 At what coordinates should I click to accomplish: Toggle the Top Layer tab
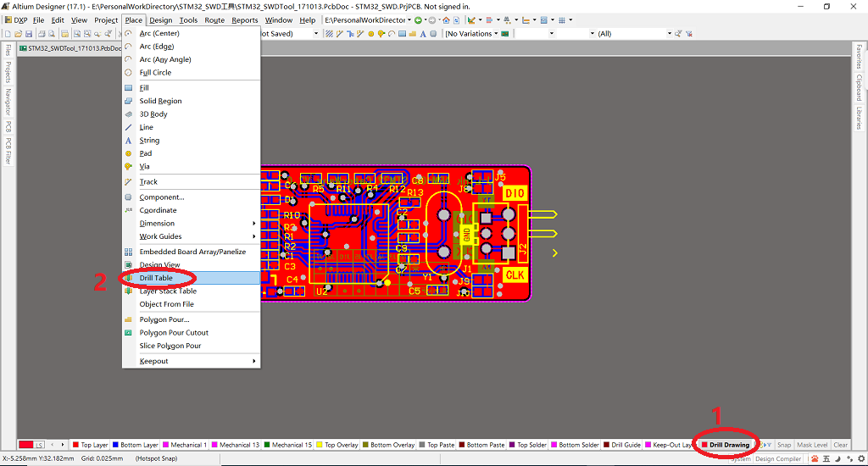[x=90, y=445]
